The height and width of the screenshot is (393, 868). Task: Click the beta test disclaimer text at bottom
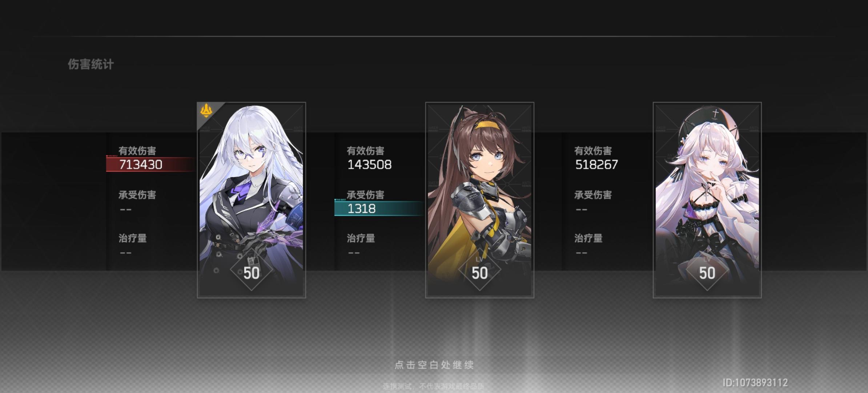point(434,386)
